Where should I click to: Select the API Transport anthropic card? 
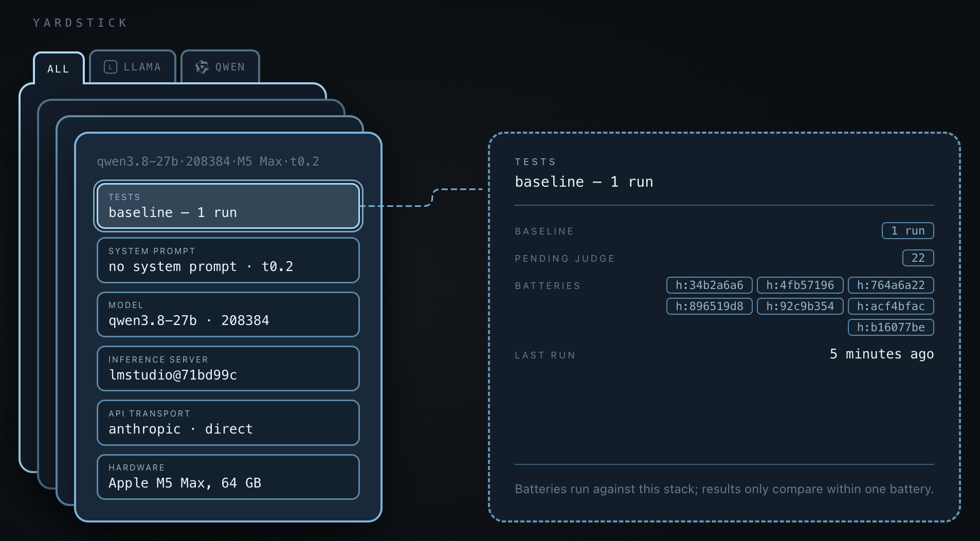pyautogui.click(x=228, y=423)
